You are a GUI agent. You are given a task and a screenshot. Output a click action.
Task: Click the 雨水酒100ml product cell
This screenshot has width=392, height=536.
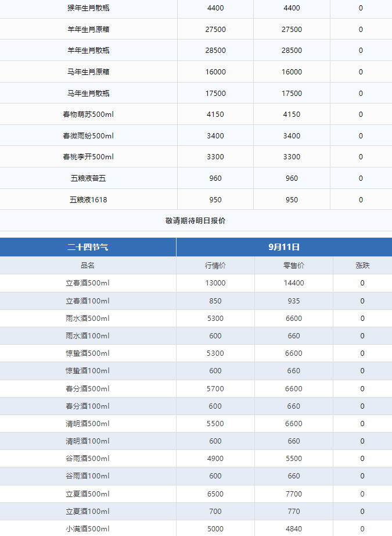pos(88,335)
